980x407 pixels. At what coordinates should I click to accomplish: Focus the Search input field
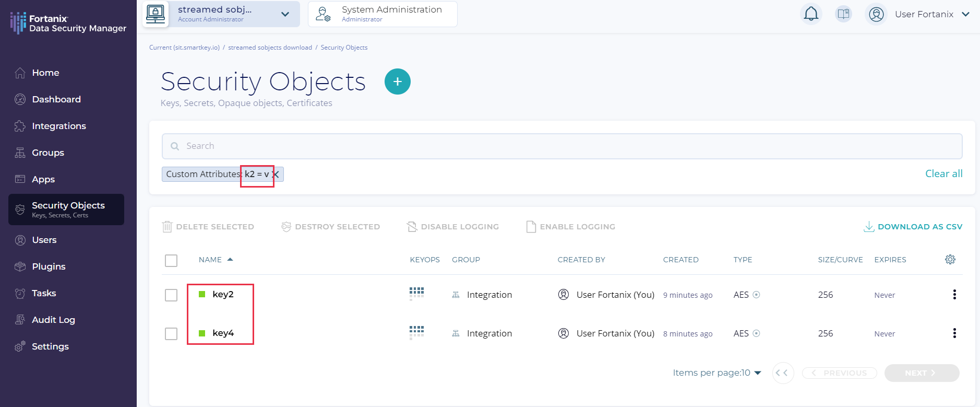tap(561, 146)
